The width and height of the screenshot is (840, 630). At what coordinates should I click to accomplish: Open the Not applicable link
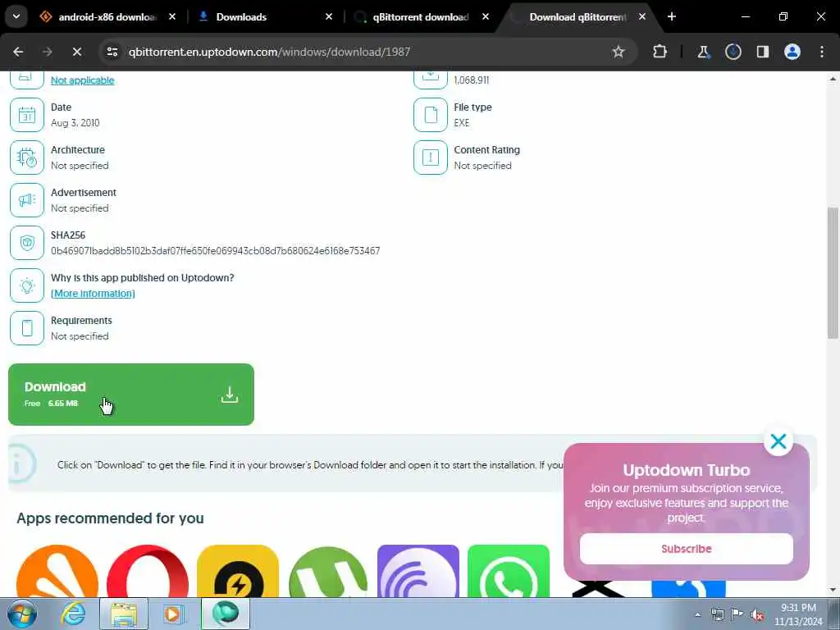(83, 80)
